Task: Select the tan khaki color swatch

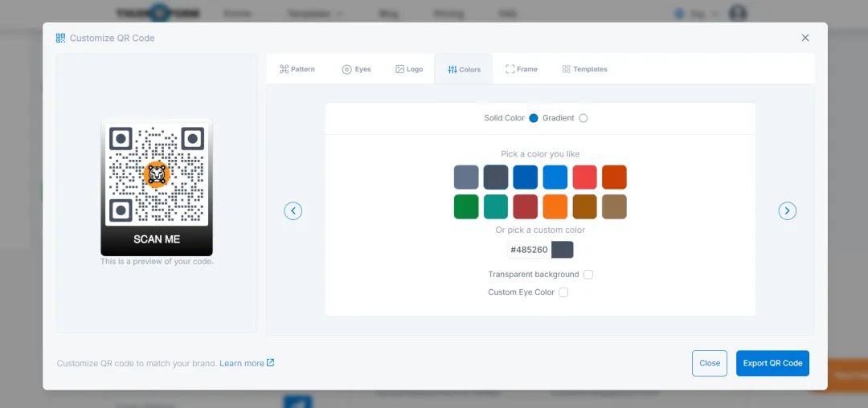Action: point(615,206)
